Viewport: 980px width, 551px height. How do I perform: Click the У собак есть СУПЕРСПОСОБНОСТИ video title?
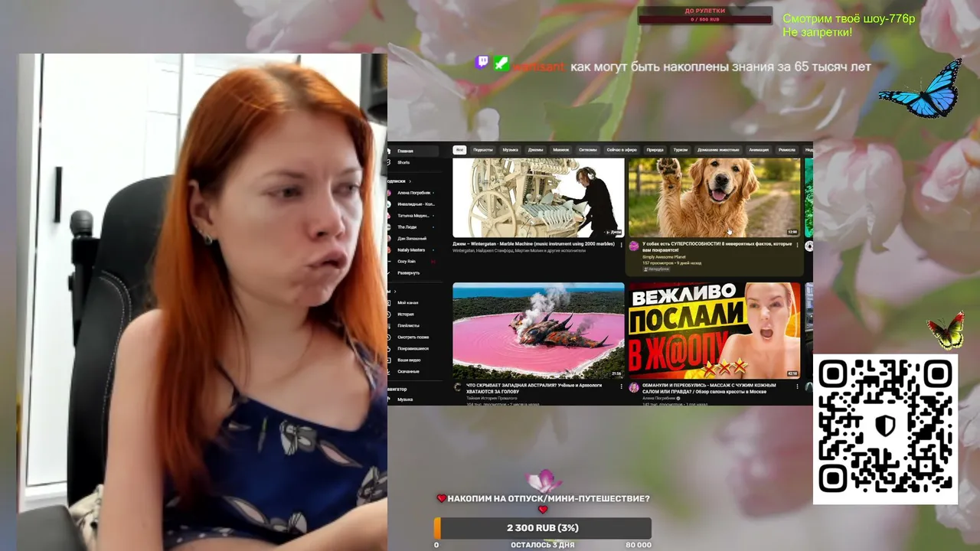pos(717,246)
